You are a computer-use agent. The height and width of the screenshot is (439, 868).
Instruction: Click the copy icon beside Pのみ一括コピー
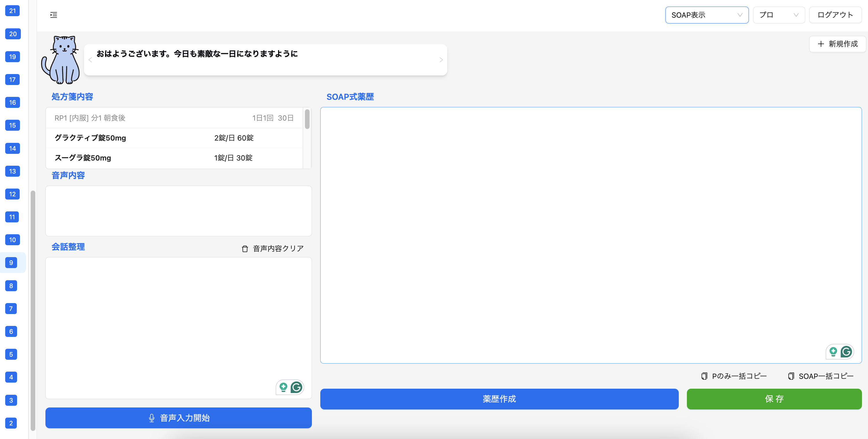pos(705,376)
